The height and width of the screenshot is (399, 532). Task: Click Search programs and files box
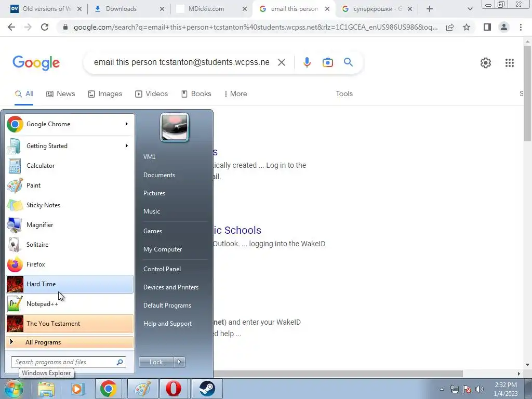(69, 362)
